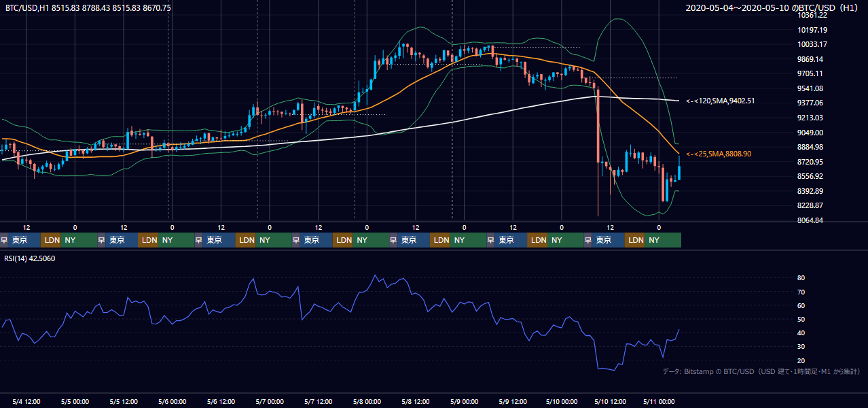The width and height of the screenshot is (868, 408).
Task: Click the BTC/USD,H1 price header text
Action: click(88, 8)
